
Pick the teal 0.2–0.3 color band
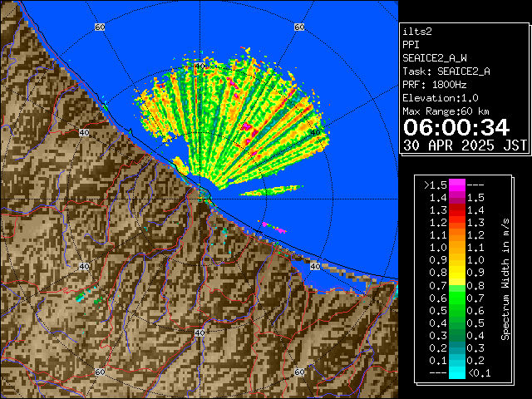pyautogui.click(x=457, y=347)
